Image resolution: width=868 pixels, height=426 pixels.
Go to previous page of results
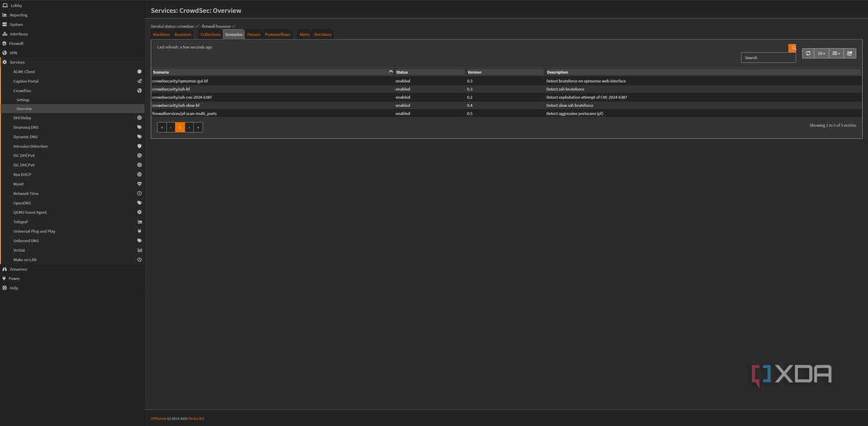tap(171, 127)
